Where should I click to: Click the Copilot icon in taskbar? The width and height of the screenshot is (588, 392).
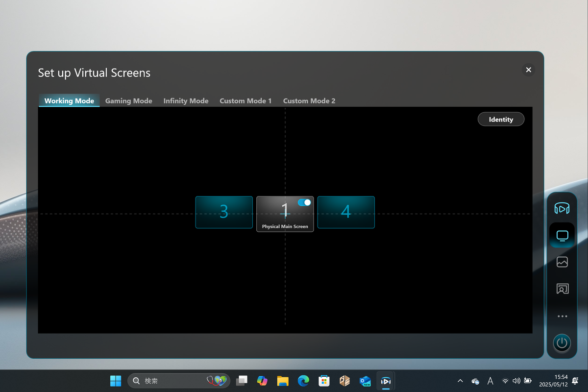(x=262, y=381)
